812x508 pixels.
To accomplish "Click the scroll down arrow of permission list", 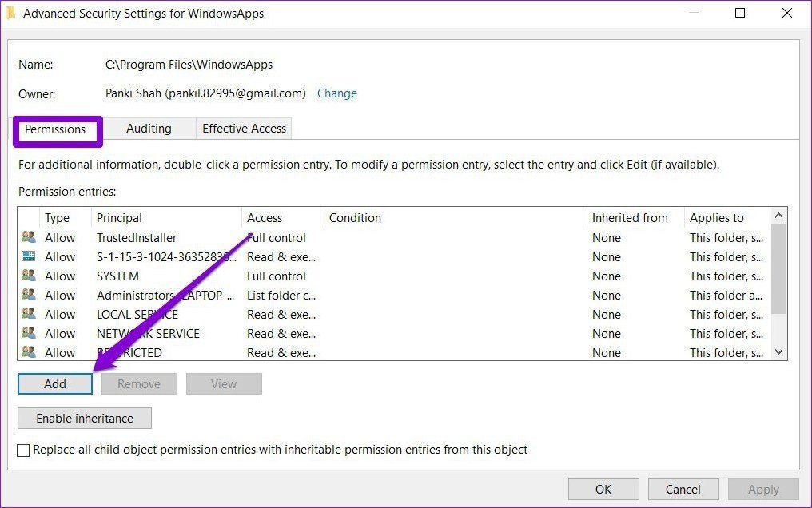I will [779, 351].
